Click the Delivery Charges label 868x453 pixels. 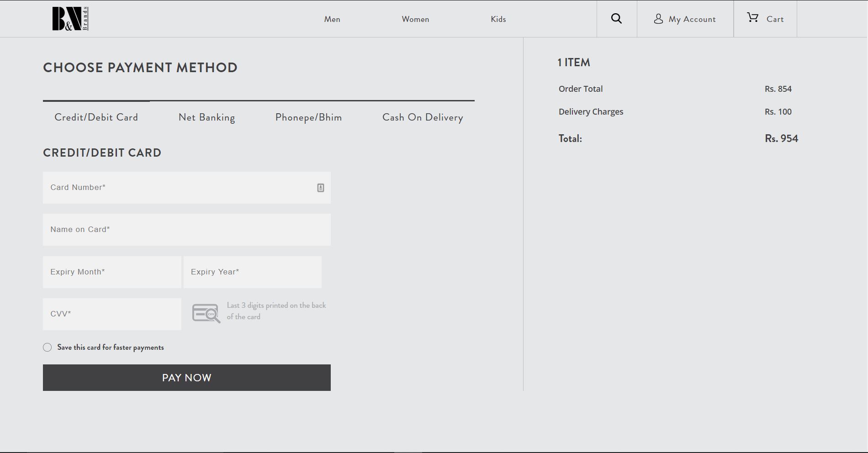click(591, 112)
